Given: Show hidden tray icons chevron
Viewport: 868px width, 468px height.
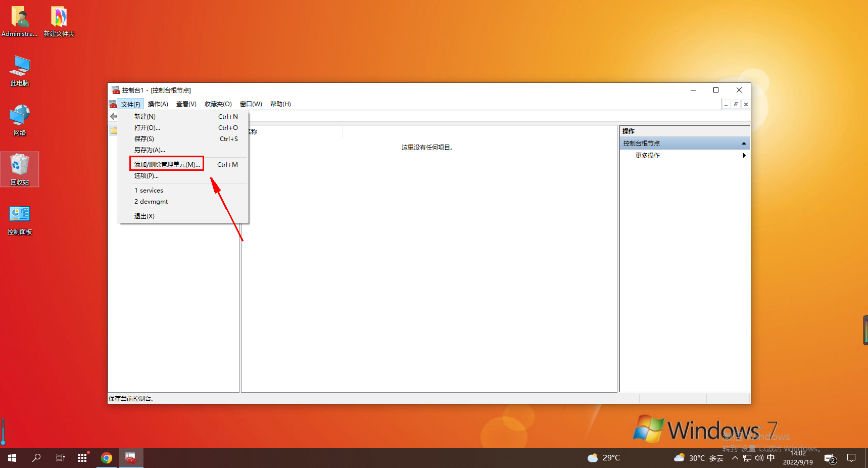Looking at the screenshot, I should tap(735, 458).
